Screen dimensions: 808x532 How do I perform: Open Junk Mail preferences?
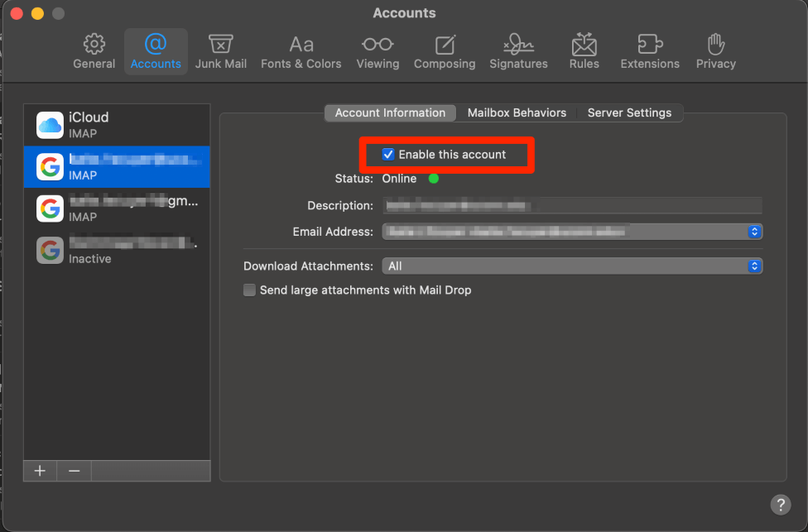(x=220, y=51)
